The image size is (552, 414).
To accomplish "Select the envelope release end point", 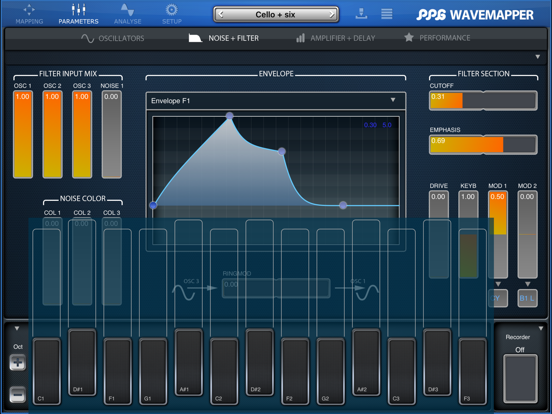I will click(x=343, y=205).
